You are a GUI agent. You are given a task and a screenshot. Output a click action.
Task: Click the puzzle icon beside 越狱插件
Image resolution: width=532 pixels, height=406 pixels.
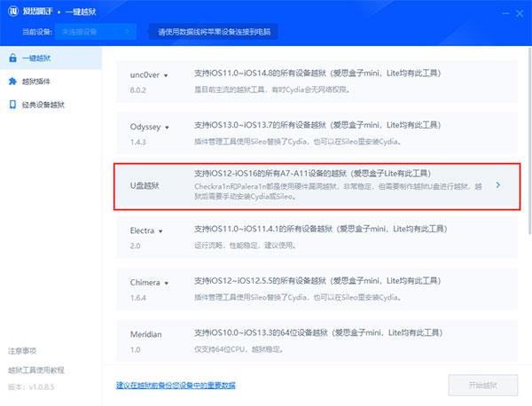click(12, 82)
